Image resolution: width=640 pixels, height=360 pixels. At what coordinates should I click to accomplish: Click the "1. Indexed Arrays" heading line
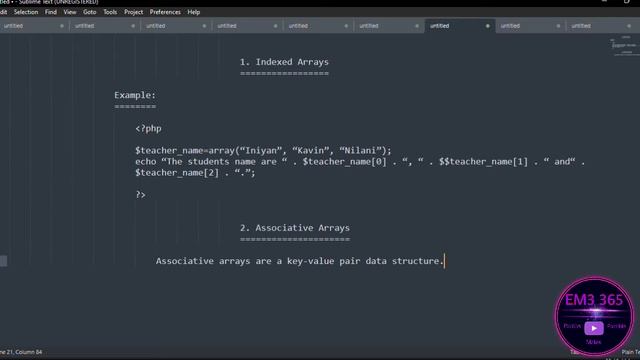(x=284, y=62)
